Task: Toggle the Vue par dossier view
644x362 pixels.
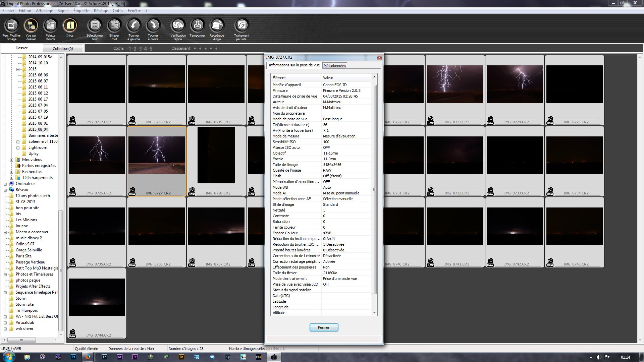Action: (31, 25)
